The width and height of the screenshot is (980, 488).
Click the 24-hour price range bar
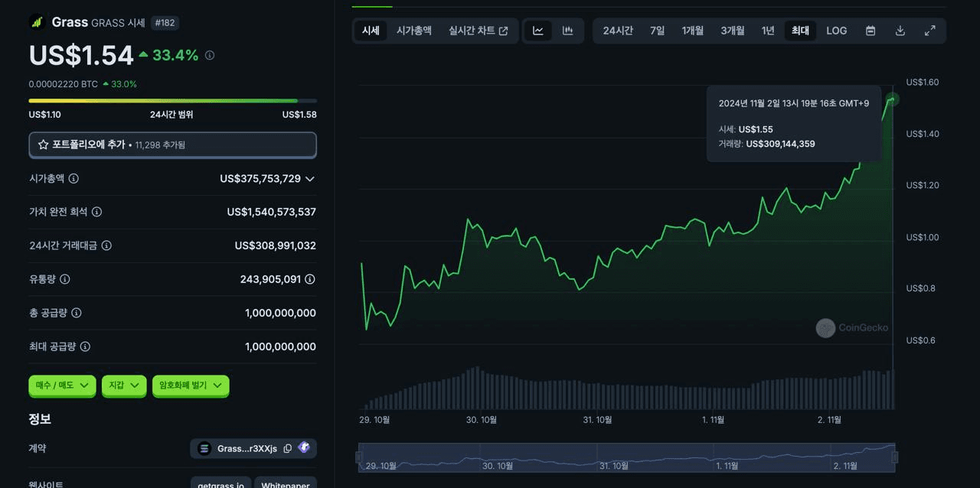pyautogui.click(x=172, y=100)
